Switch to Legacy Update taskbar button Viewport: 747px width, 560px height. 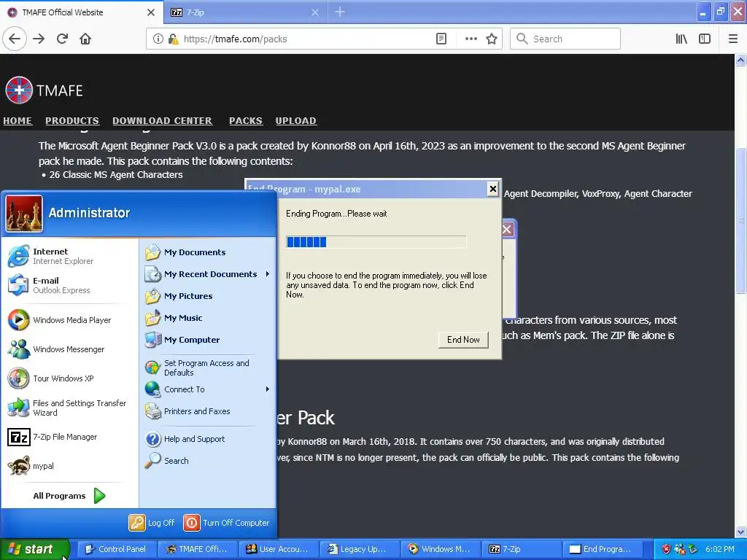pyautogui.click(x=359, y=549)
